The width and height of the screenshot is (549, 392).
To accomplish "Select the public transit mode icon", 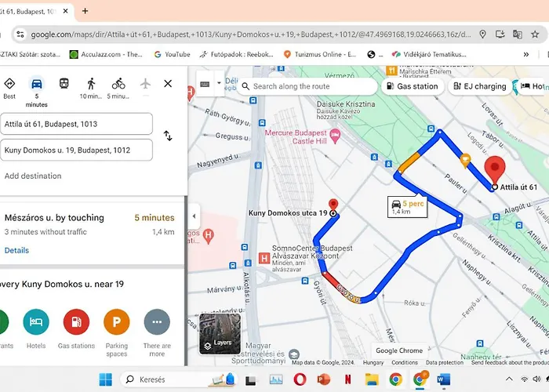I will [64, 84].
